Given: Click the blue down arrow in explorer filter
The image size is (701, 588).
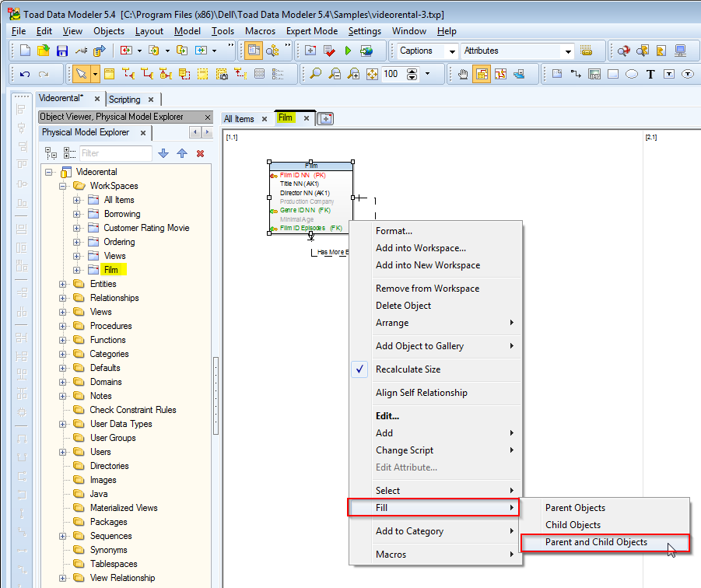Looking at the screenshot, I should coord(163,153).
